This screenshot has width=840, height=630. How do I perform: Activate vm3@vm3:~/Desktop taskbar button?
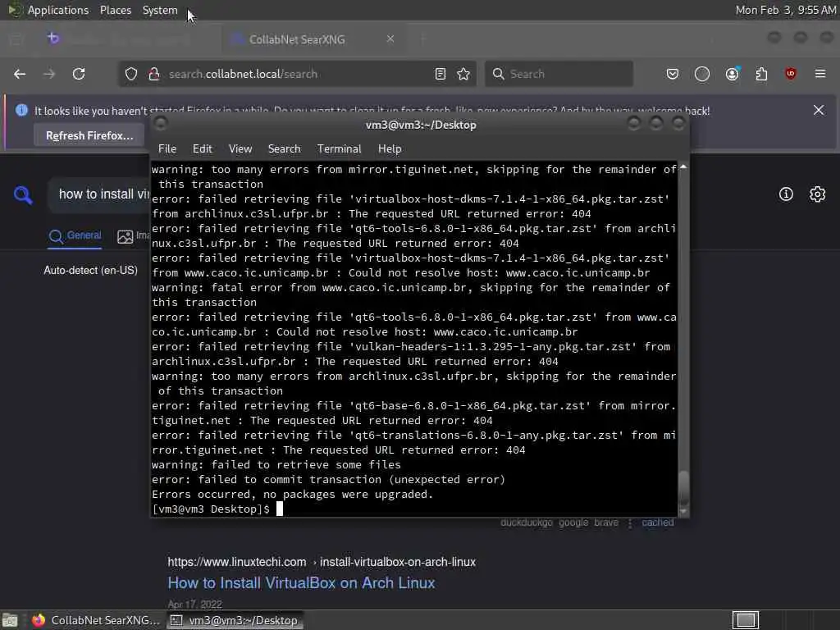point(234,620)
